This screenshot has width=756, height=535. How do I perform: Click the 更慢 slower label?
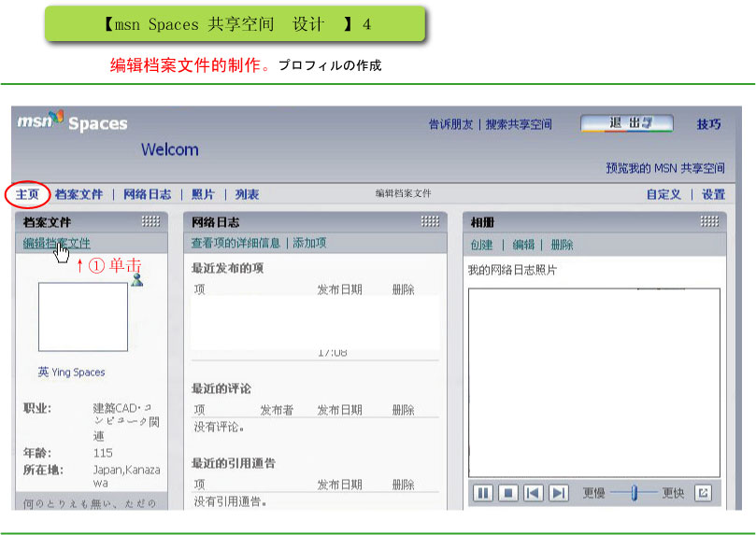pos(593,493)
